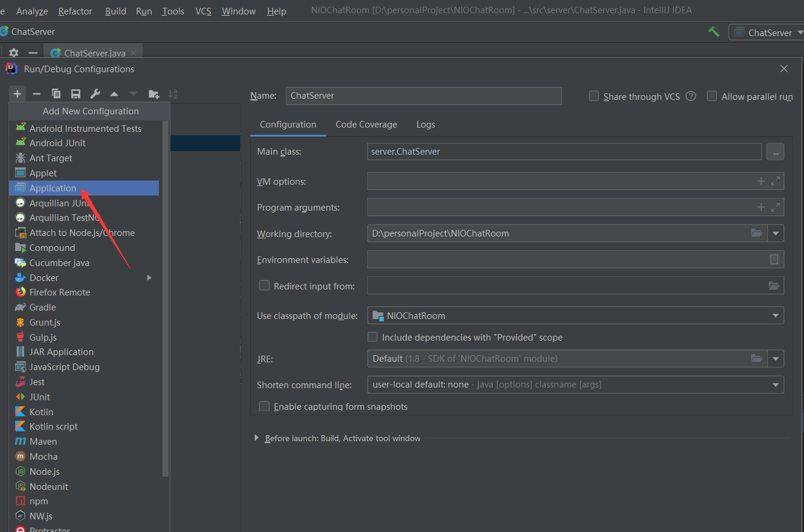Image resolution: width=804 pixels, height=532 pixels.
Task: Select Firefox Remote configuration type
Action: (84, 292)
